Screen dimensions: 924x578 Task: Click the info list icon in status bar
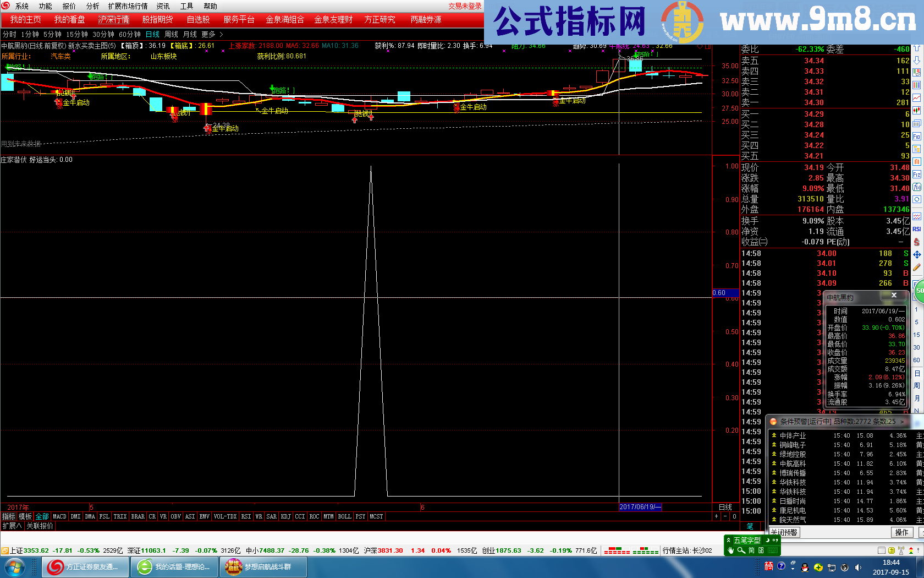882,550
